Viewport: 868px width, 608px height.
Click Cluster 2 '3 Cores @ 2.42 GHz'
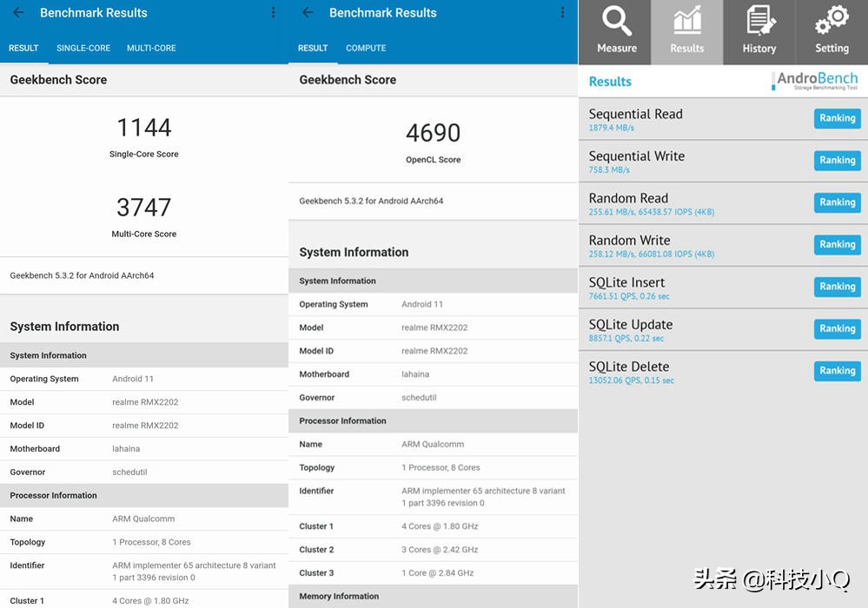(x=440, y=549)
